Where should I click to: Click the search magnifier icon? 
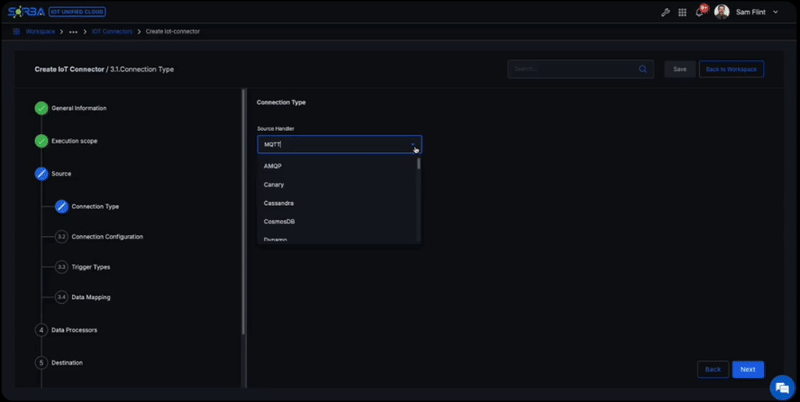[643, 69]
